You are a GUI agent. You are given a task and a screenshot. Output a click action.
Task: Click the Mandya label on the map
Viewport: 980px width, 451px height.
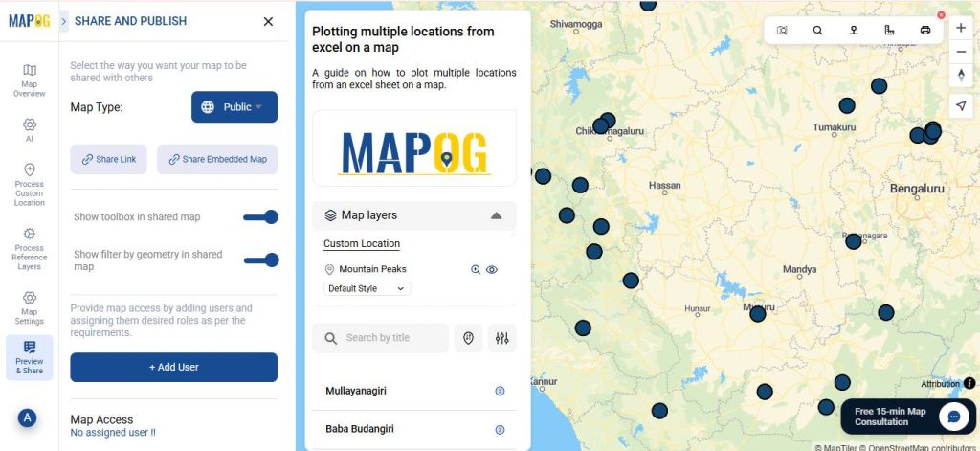(799, 270)
